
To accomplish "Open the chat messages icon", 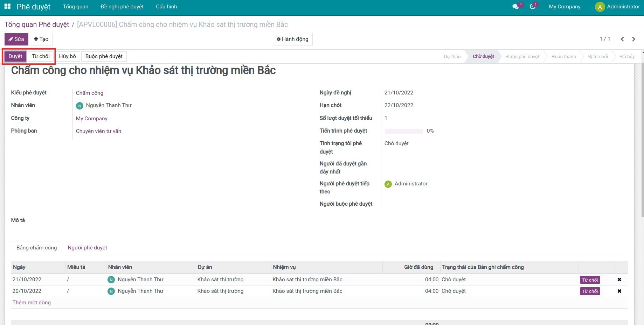I will (x=515, y=7).
